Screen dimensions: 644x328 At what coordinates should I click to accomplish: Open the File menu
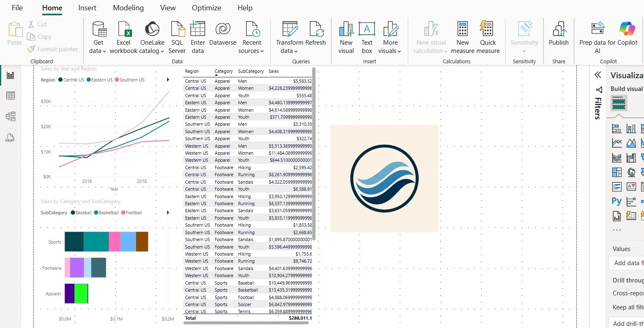pos(17,8)
